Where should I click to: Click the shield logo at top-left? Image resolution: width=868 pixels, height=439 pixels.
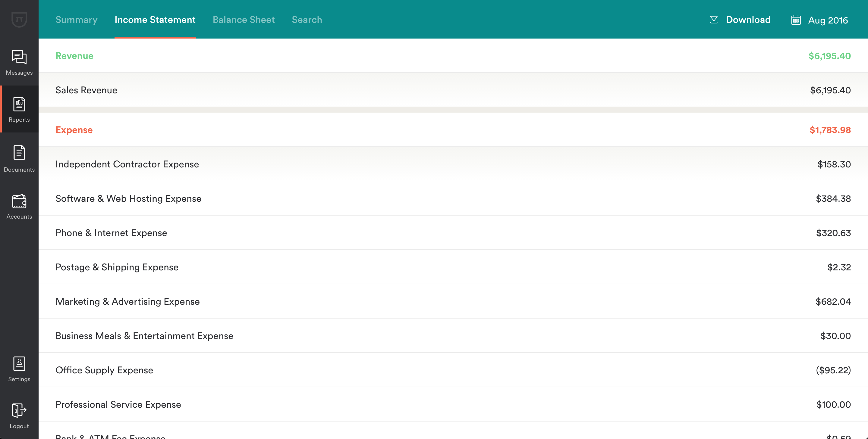pos(19,19)
